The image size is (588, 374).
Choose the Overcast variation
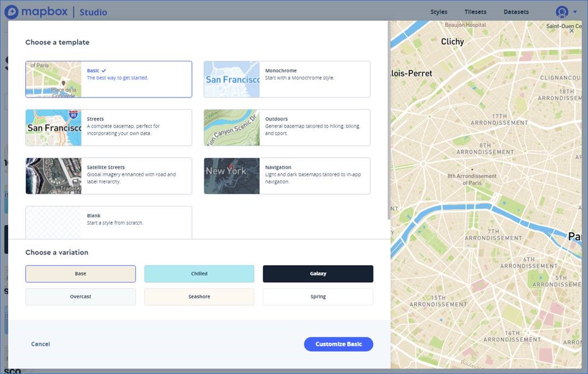pyautogui.click(x=80, y=297)
